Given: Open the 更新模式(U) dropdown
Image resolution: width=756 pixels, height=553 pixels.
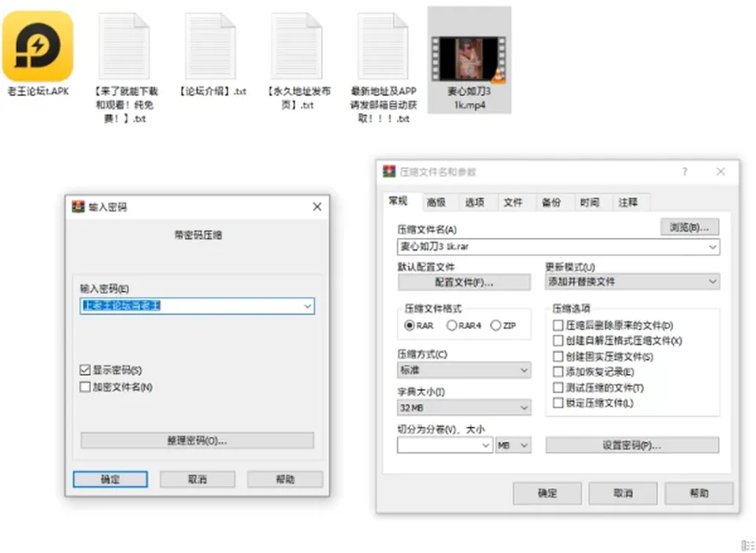Looking at the screenshot, I should [x=632, y=281].
